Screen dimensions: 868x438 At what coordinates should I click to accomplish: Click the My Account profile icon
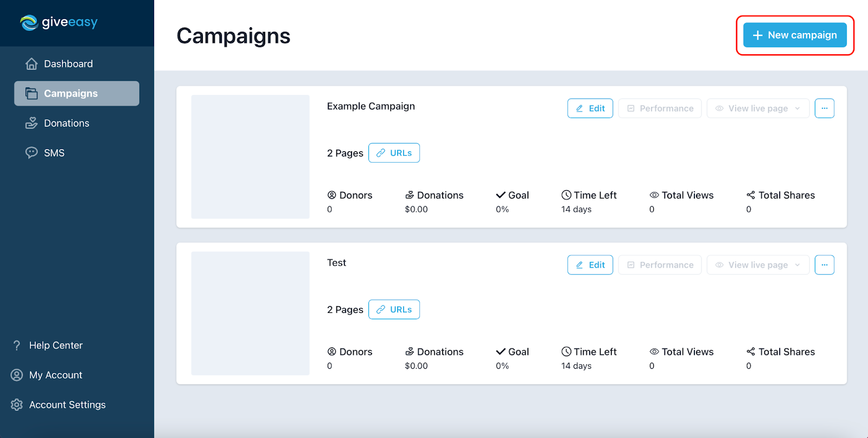coord(17,375)
